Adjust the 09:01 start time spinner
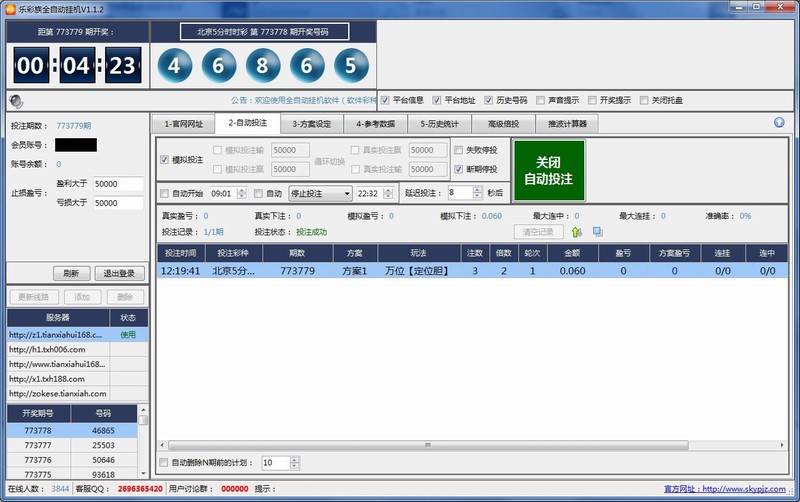This screenshot has height=502, width=800. click(240, 193)
